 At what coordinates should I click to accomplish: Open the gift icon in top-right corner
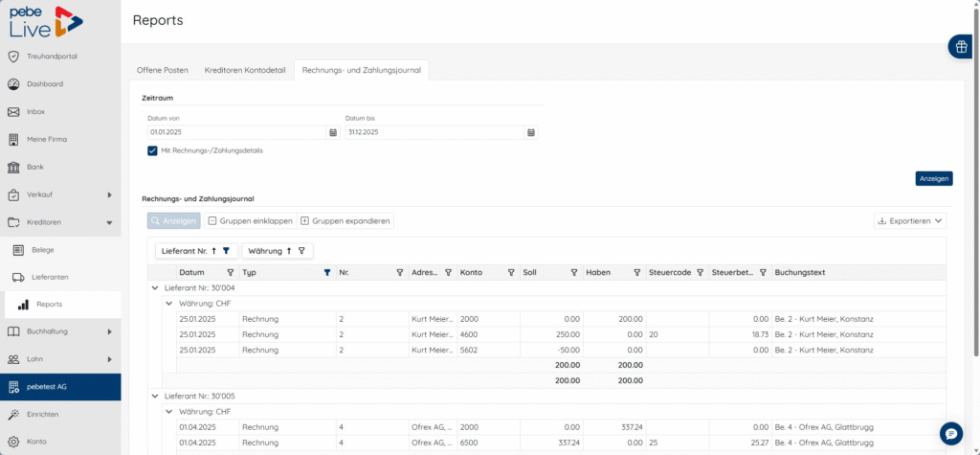[962, 46]
